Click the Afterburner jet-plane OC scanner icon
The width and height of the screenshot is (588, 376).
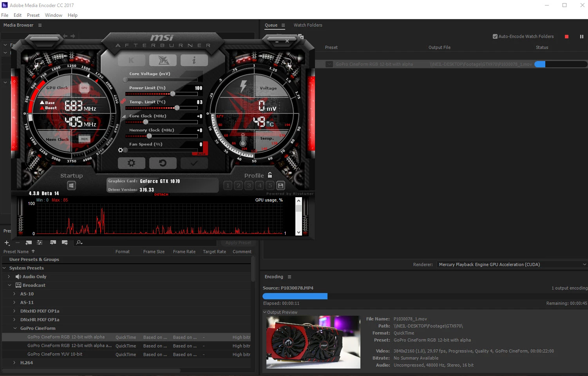(x=163, y=60)
